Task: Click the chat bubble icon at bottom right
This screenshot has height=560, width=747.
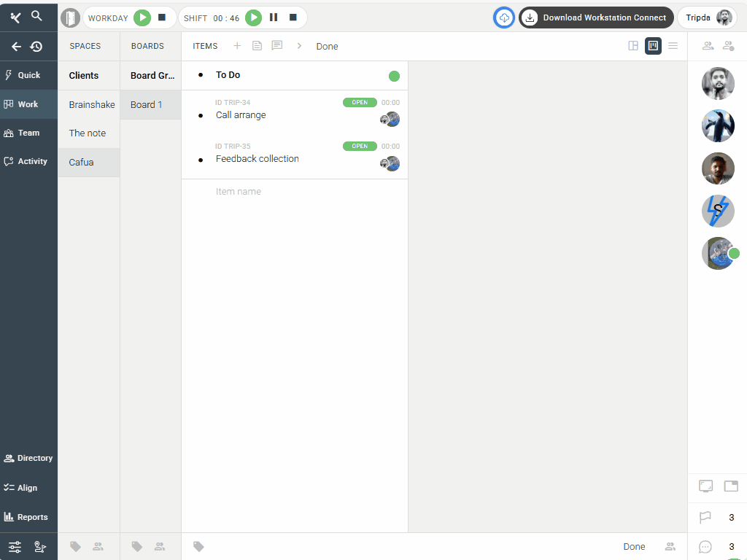Action: click(x=705, y=547)
